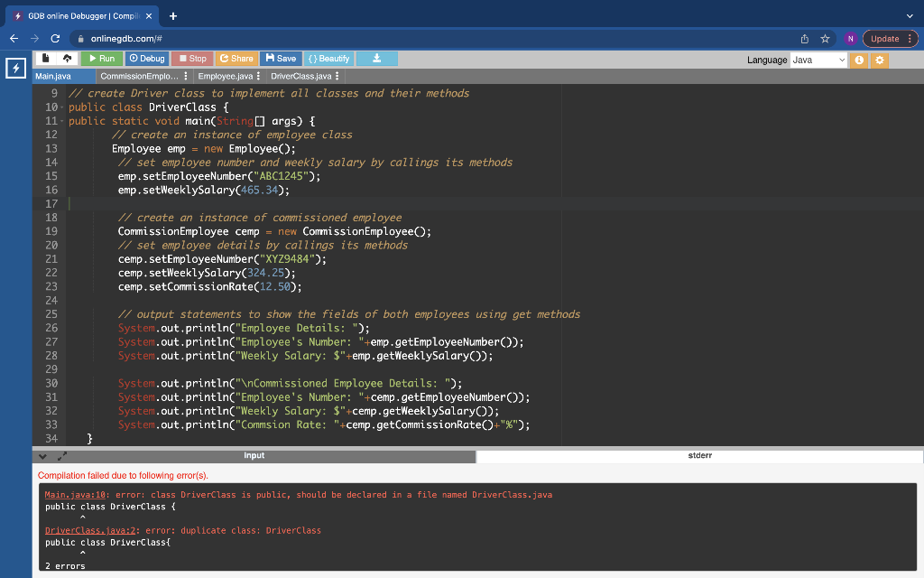Beautify the source code

coord(328,59)
